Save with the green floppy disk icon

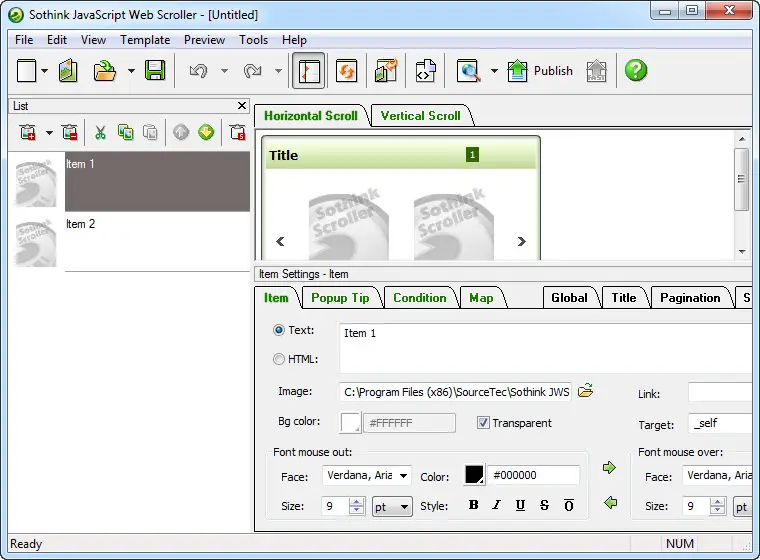(x=155, y=71)
